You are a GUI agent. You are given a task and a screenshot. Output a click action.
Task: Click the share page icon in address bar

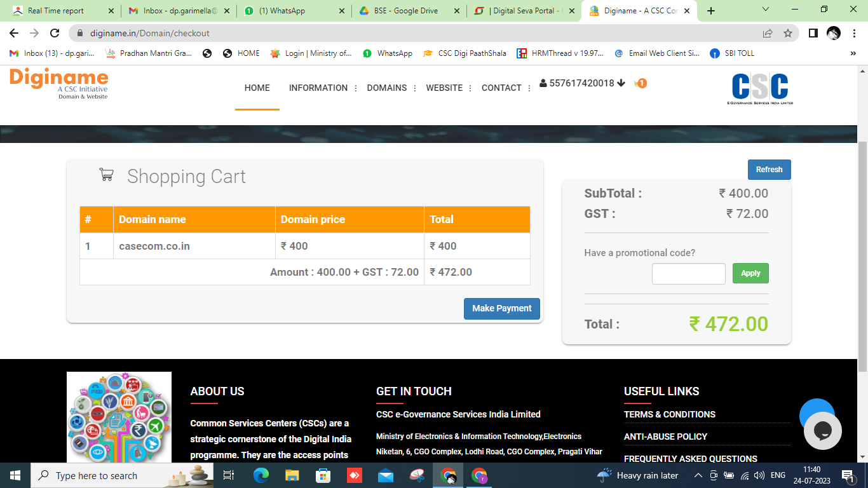(x=768, y=33)
